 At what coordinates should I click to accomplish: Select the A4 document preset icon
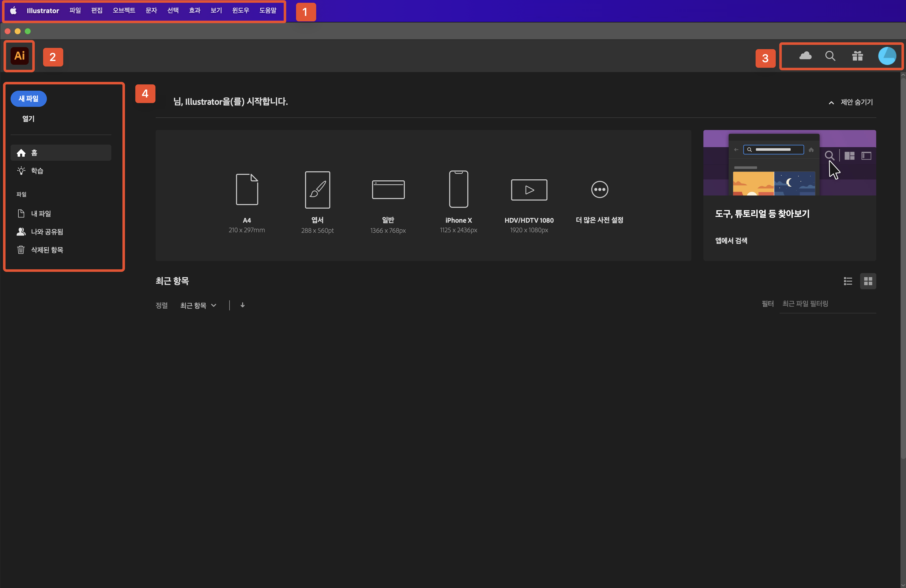tap(247, 189)
